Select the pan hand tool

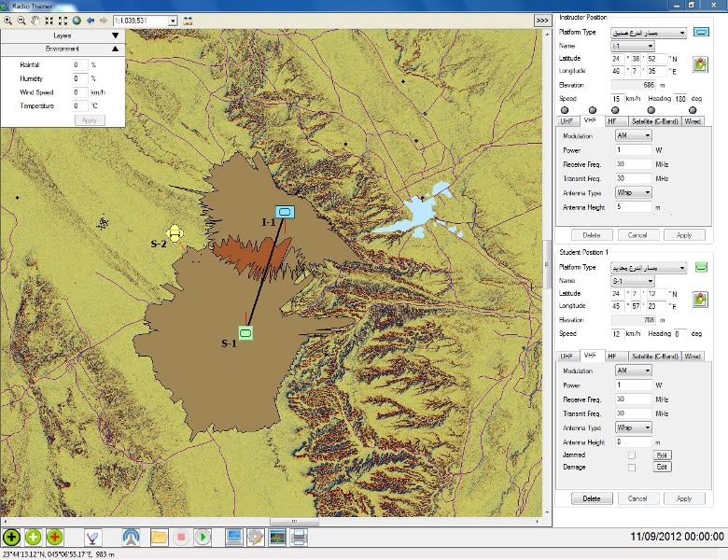point(35,20)
